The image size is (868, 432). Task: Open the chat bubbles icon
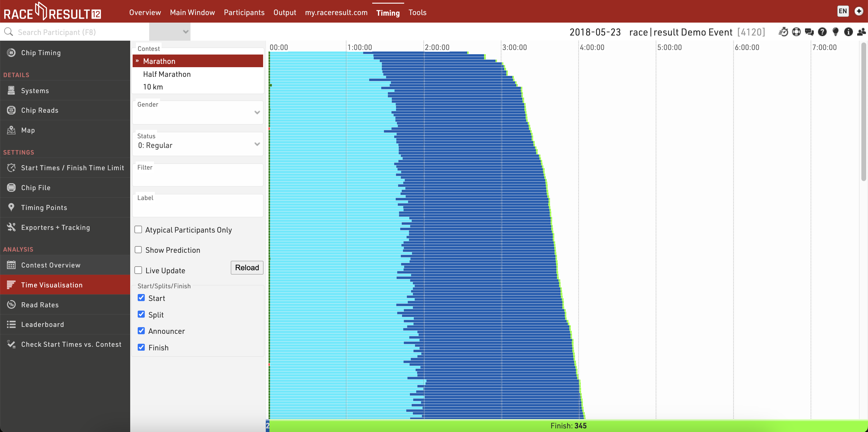click(809, 32)
